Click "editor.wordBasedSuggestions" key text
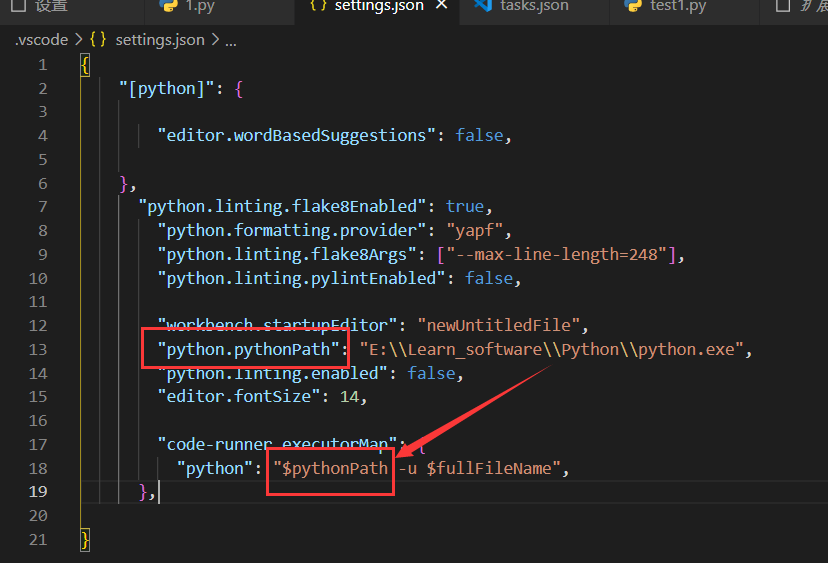Viewport: 828px width, 563px height. tap(297, 136)
